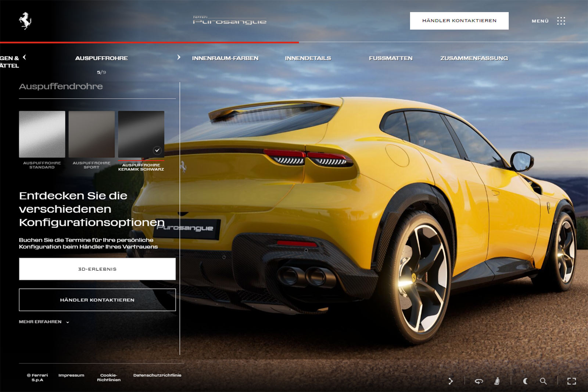Select the Keramik Schwarz exhaust option
Viewport: 588px width, 392px height.
tap(141, 134)
